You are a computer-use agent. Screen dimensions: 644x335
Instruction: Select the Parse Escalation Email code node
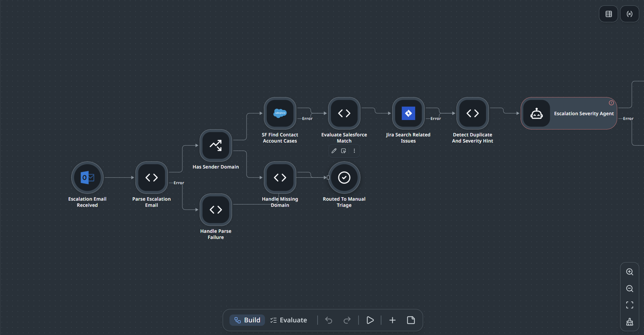click(152, 177)
